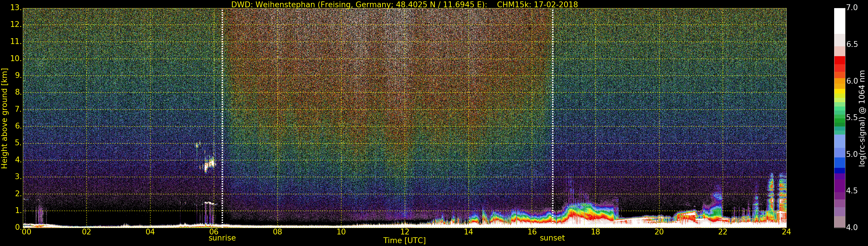Click the 'sunset' label below the axis
The height and width of the screenshot is (246, 868).
pyautogui.click(x=552, y=238)
